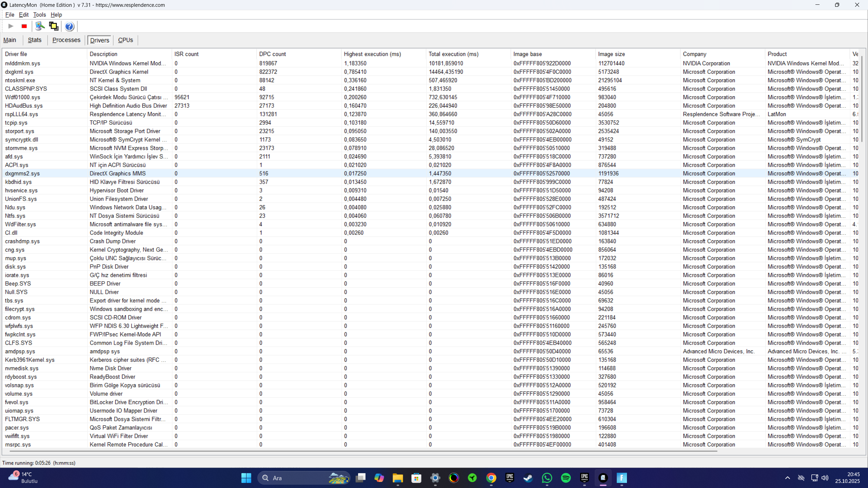Viewport: 868px width, 488px height.
Task: Sort by the Driver file column header
Action: coord(44,54)
